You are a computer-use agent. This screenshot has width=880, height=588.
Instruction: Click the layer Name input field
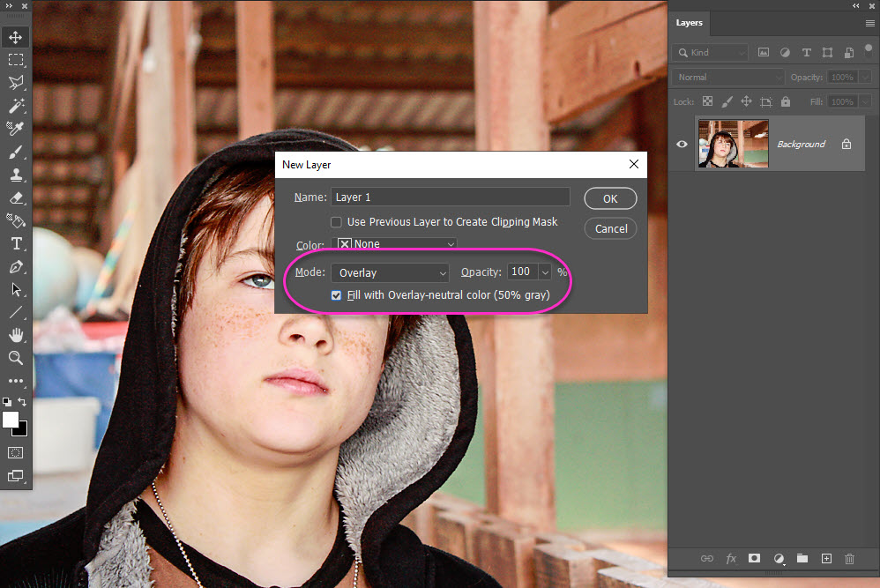pyautogui.click(x=450, y=197)
